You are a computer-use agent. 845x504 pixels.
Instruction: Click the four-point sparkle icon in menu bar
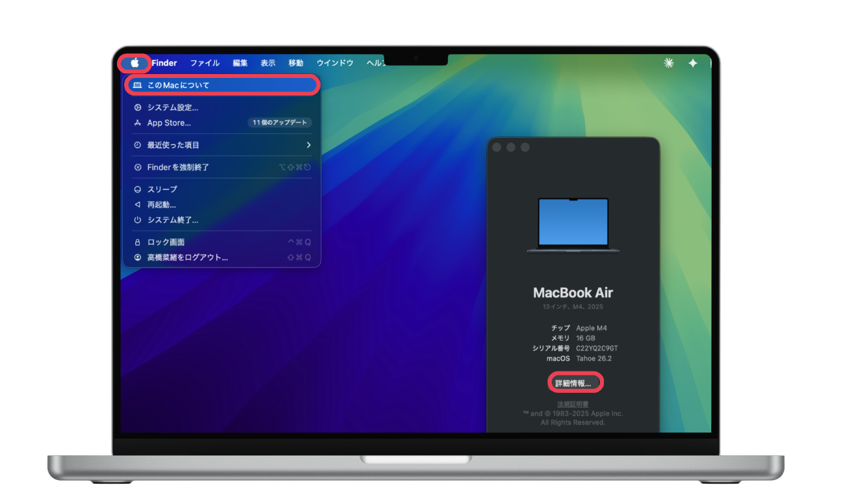pos(693,63)
